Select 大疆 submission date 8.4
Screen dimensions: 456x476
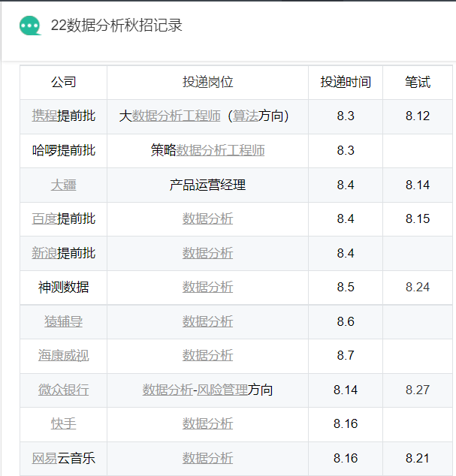tap(346, 185)
